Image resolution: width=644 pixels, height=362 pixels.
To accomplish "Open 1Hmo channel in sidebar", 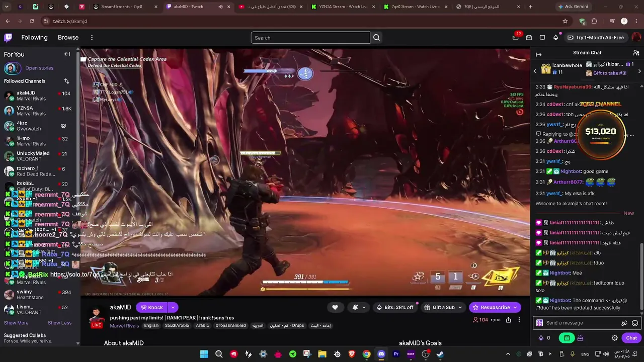I will (37, 141).
